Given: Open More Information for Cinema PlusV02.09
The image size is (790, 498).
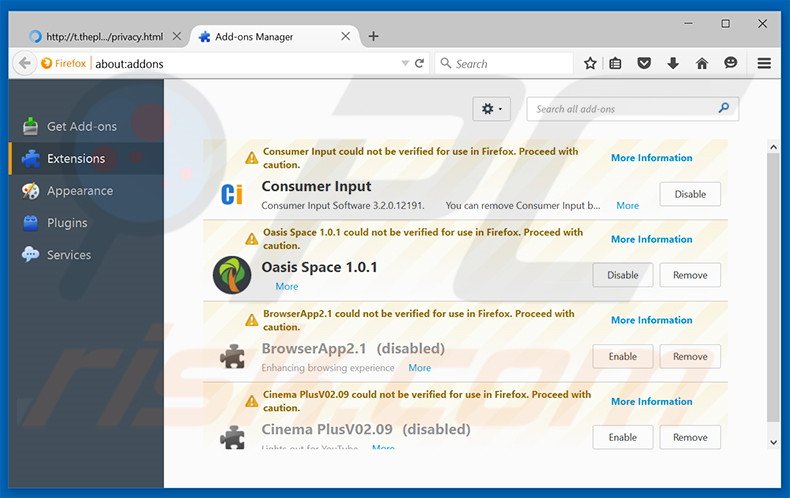Looking at the screenshot, I should click(x=651, y=402).
